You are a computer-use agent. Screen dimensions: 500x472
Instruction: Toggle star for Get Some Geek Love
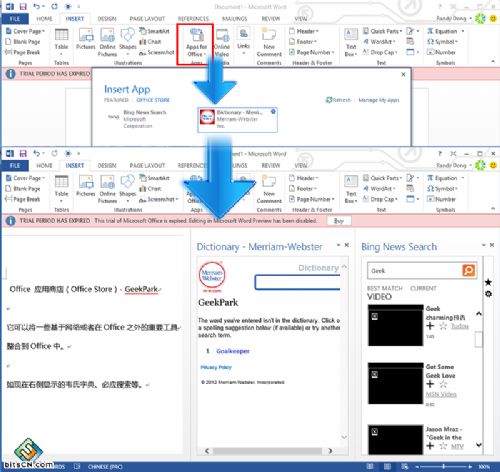tap(443, 384)
